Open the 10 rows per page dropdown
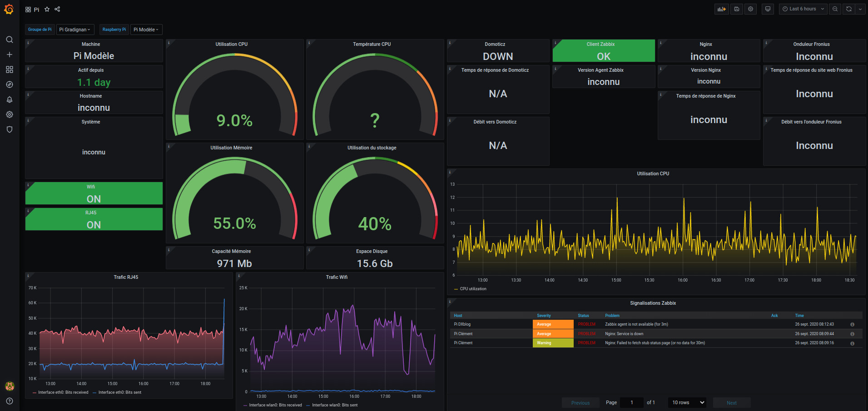Image resolution: width=868 pixels, height=411 pixels. click(x=686, y=402)
